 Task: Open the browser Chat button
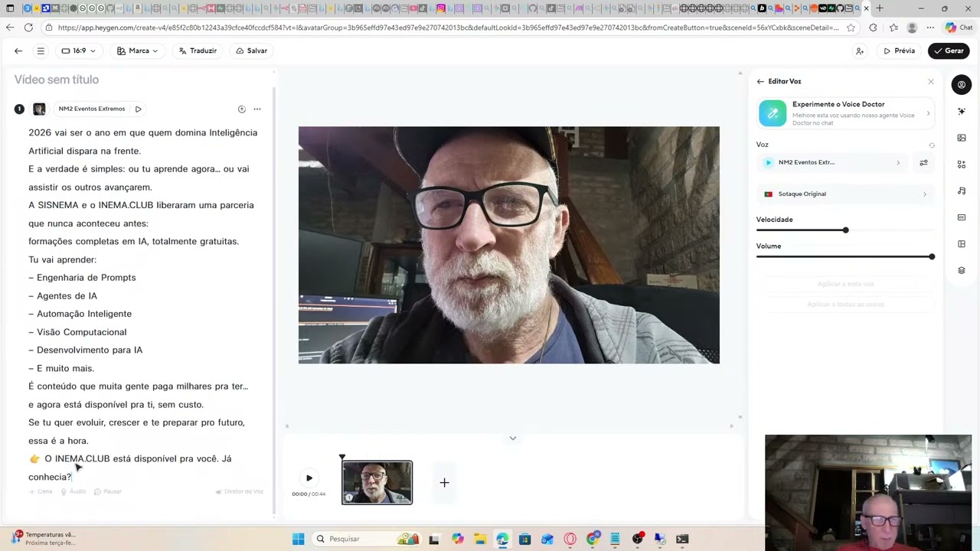(x=959, y=28)
